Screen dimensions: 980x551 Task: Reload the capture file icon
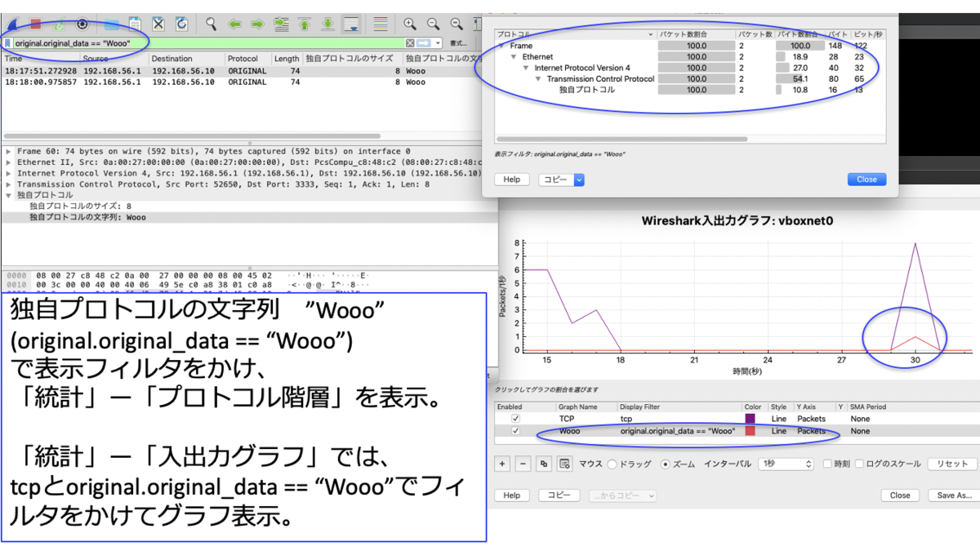point(181,24)
